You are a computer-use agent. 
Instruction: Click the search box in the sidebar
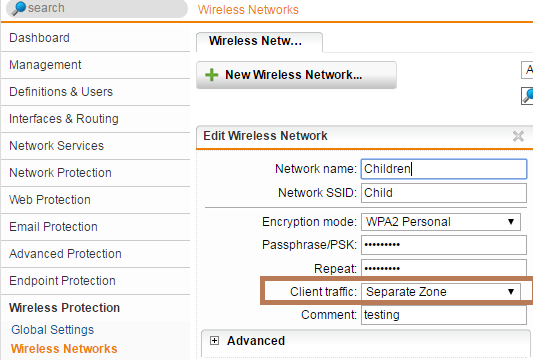[x=97, y=8]
